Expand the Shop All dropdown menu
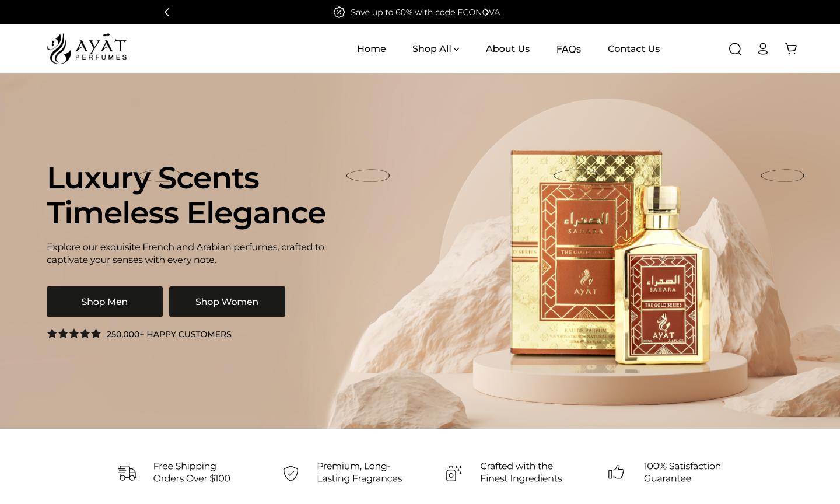Screen dimensions: 840x504 click(x=436, y=49)
